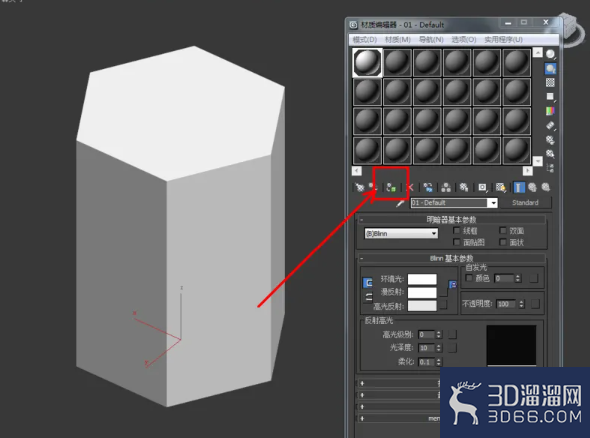Open the Sample Type sphere flyout
Viewport: 590px width, 438px height.
pyautogui.click(x=550, y=54)
